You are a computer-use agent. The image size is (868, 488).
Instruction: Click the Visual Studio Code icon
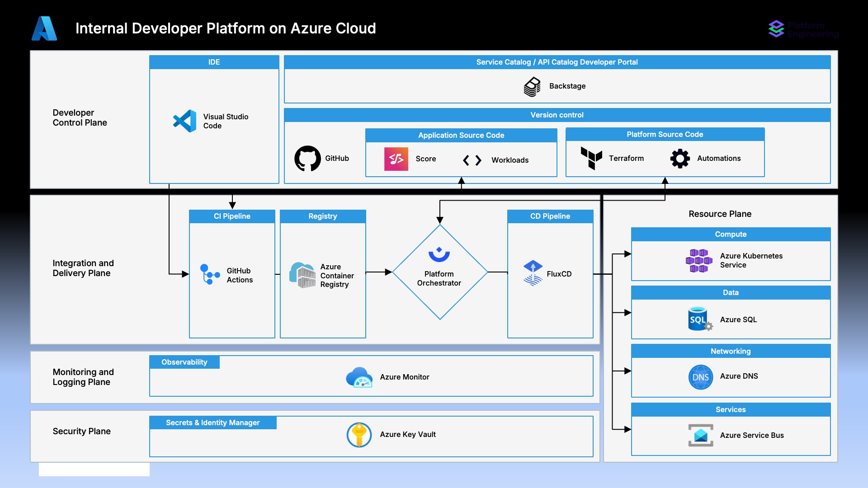184,121
